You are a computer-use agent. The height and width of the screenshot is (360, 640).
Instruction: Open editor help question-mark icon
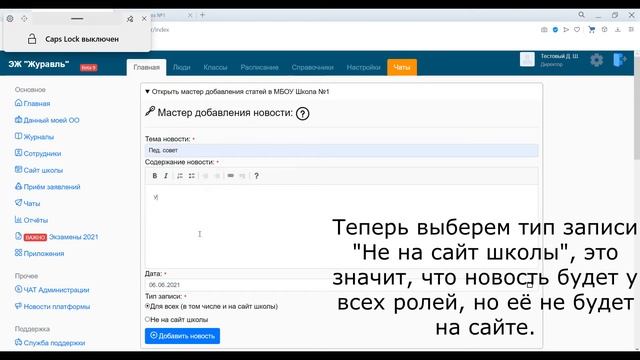point(256,176)
